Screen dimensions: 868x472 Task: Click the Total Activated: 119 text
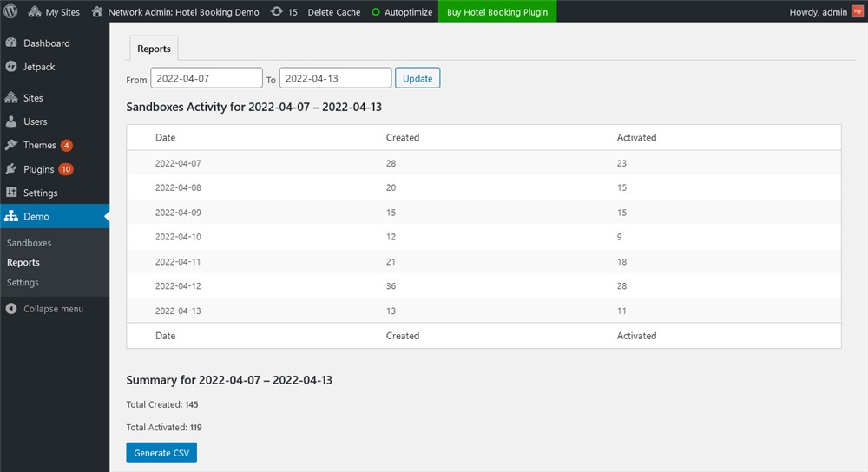(164, 427)
